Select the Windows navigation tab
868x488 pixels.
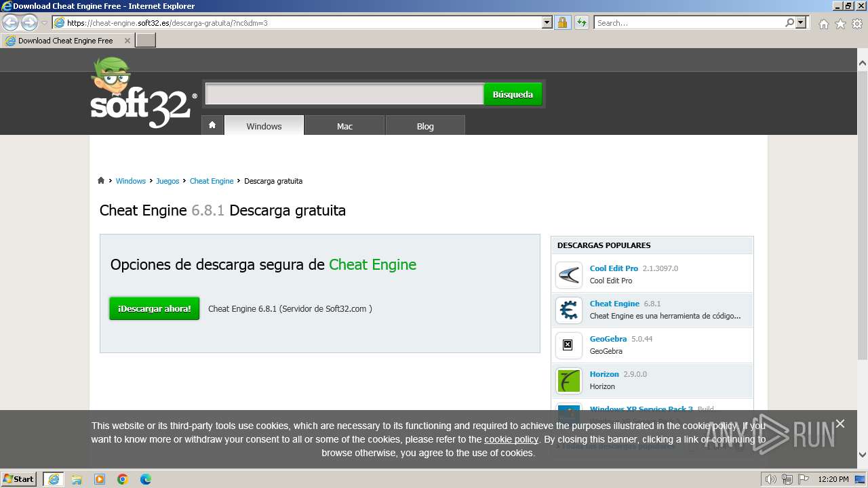pos(264,126)
